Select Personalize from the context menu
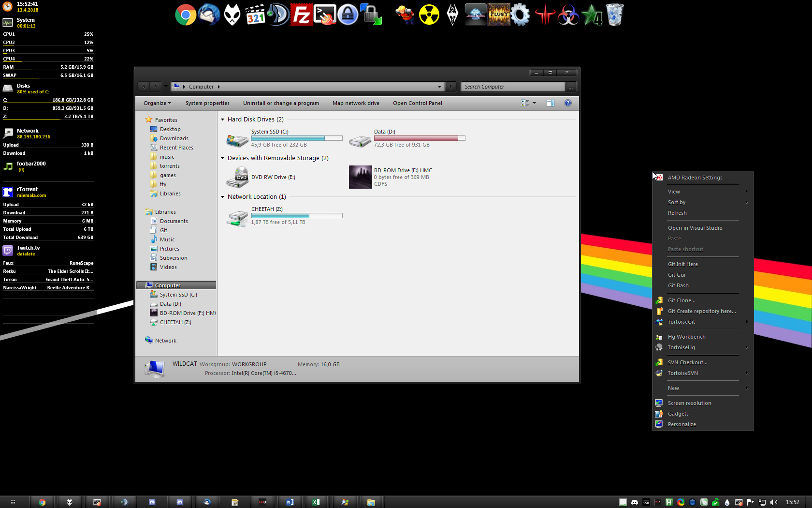This screenshot has height=508, width=812. point(681,424)
